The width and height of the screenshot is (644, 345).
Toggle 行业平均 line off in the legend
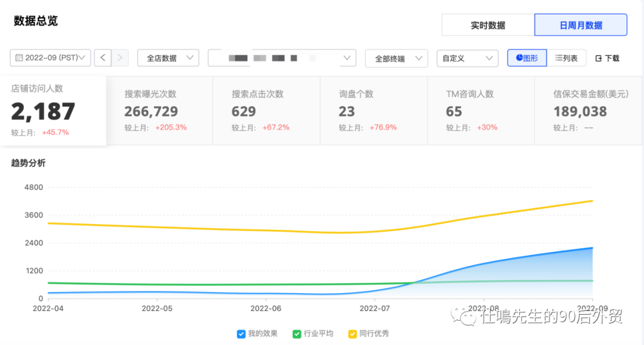pos(311,334)
